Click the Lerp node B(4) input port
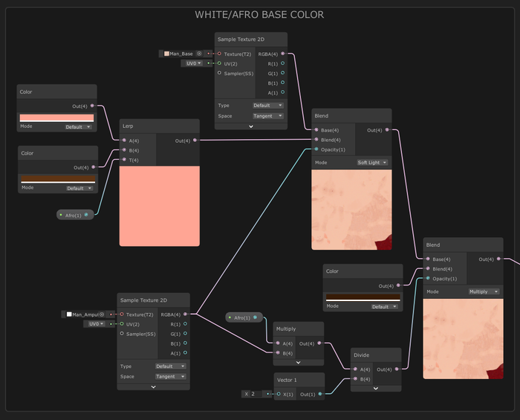520x420 pixels. [124, 150]
